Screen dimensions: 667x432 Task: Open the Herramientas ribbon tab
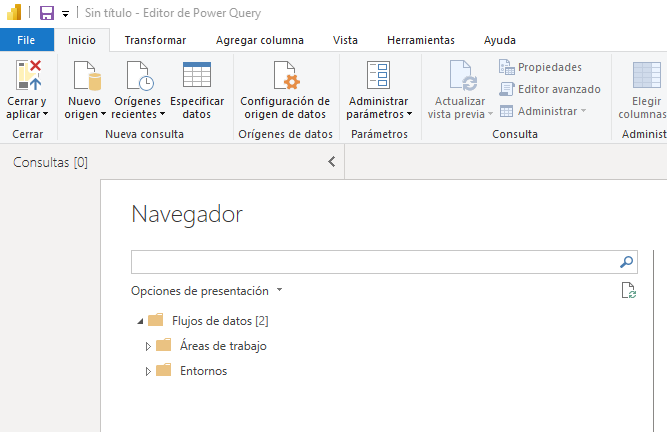(421, 40)
